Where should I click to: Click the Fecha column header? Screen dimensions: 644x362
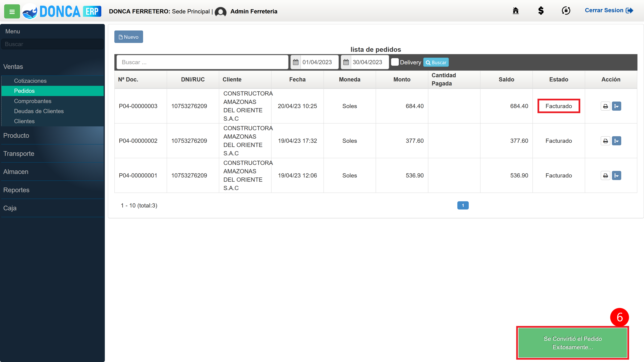pos(297,79)
